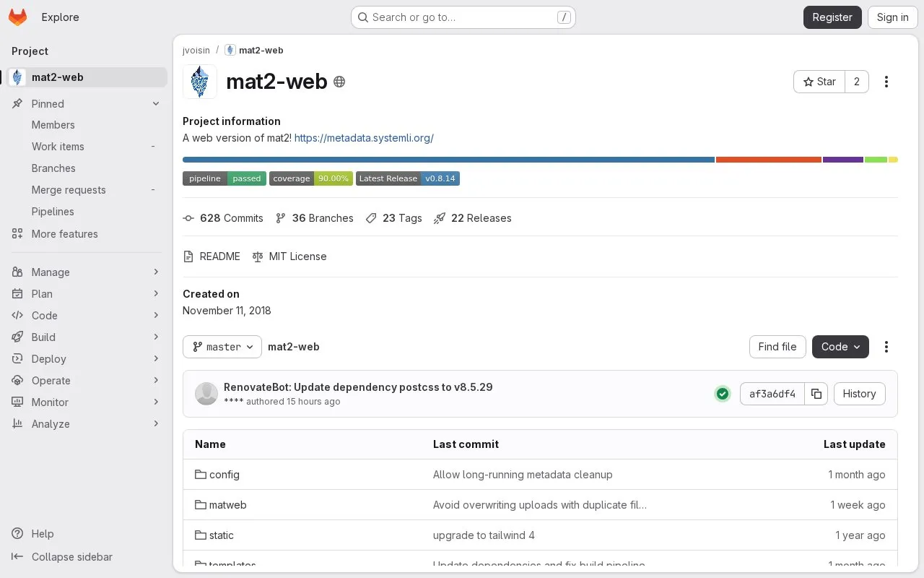Viewport: 924px width, 578px height.
Task: Click the Collapse sidebar icon
Action: coord(17,557)
